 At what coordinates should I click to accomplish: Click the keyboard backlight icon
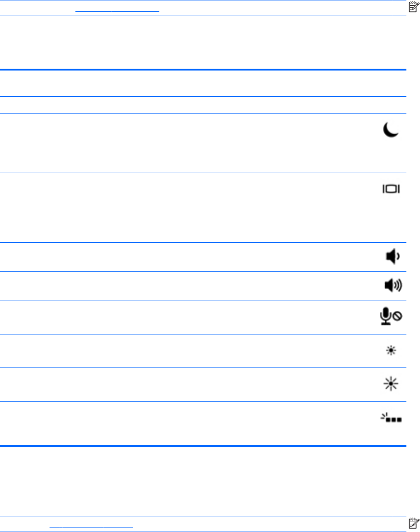click(391, 418)
